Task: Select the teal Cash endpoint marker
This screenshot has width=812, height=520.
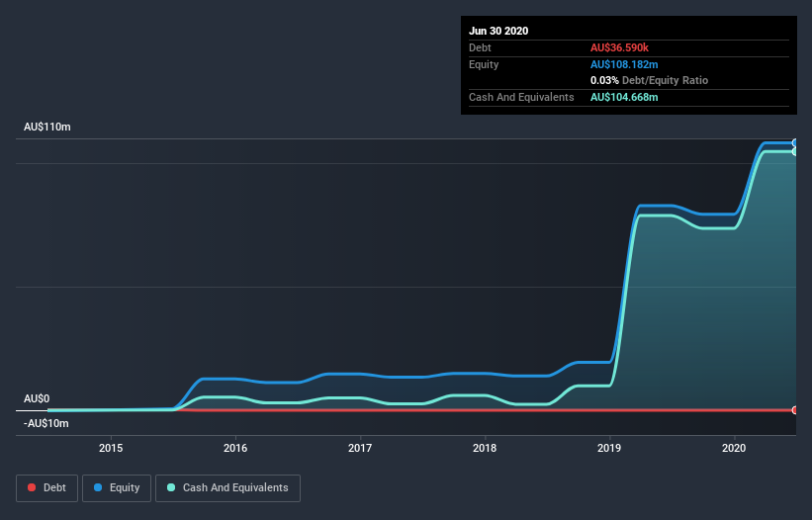Action: click(x=795, y=151)
